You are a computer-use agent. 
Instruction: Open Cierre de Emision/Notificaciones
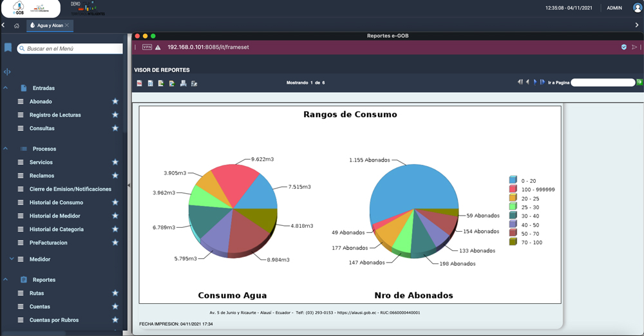click(70, 189)
